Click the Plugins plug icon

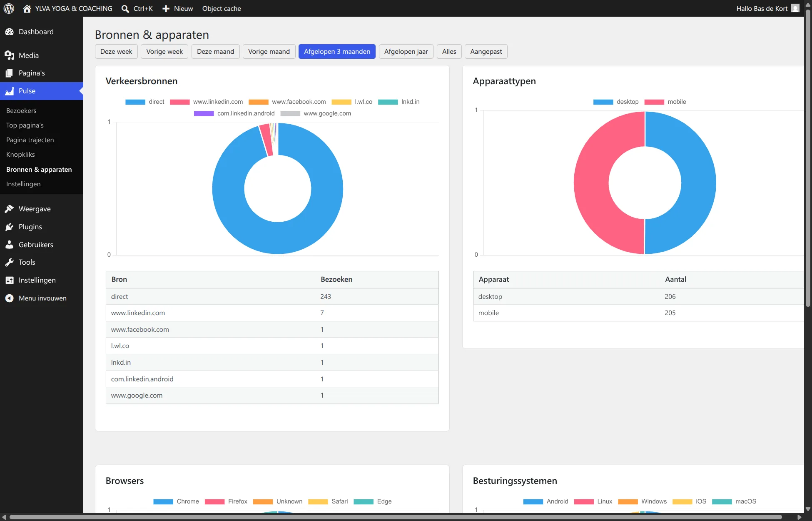click(9, 227)
